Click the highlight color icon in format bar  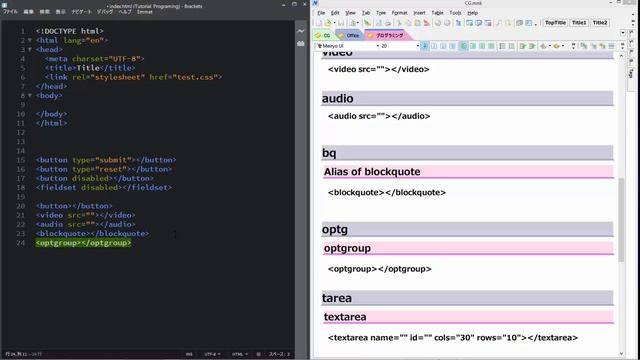(x=556, y=46)
